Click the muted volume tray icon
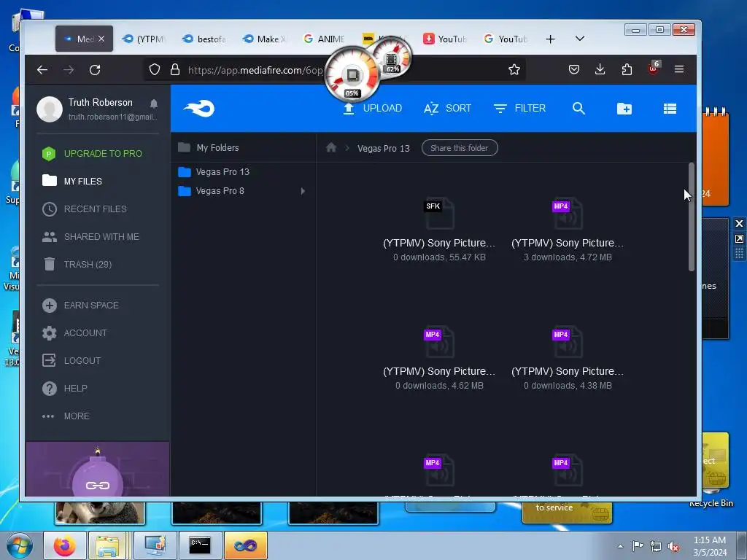Image resolution: width=747 pixels, height=560 pixels. pos(673,547)
